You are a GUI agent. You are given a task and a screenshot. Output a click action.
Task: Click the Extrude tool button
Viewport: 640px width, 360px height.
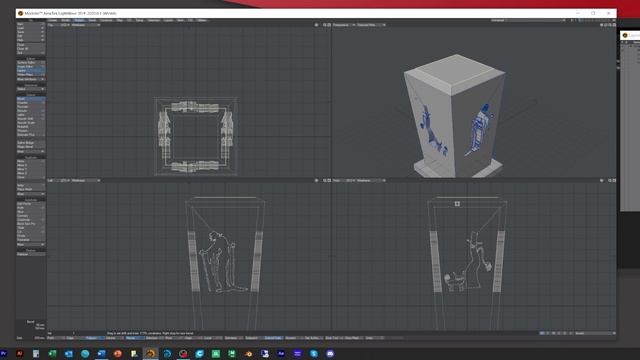(x=31, y=111)
